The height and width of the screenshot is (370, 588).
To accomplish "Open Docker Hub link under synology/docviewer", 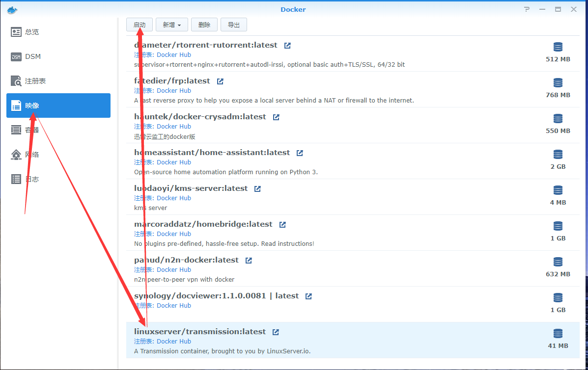I will tap(174, 306).
